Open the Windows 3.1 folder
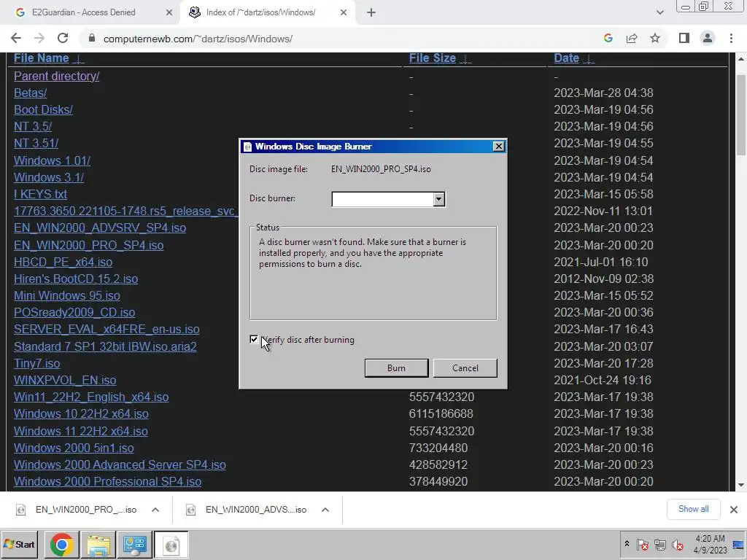747x560 pixels. click(x=49, y=178)
